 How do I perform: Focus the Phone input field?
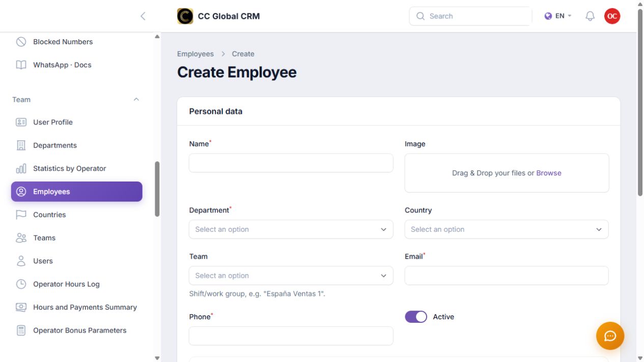291,336
